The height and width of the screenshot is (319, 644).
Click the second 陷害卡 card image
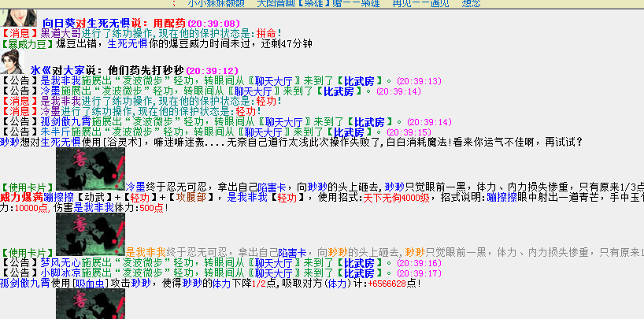tap(91, 234)
